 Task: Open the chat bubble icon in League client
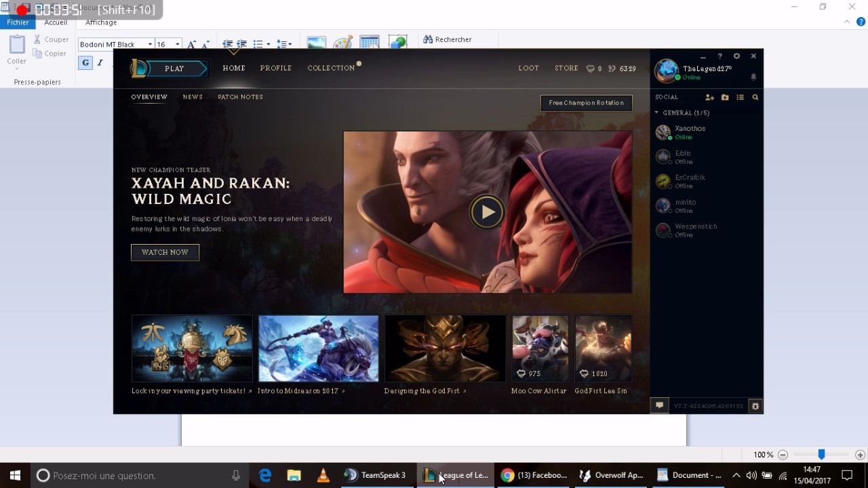click(x=659, y=405)
